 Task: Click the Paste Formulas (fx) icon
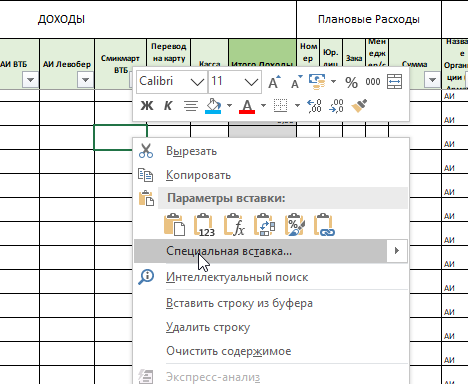tap(234, 225)
